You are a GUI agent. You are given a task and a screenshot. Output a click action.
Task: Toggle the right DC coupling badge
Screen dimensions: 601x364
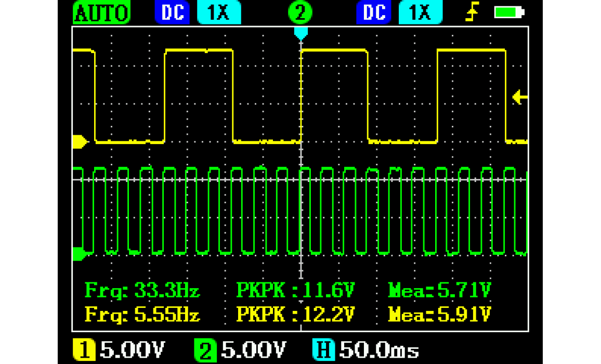click(x=374, y=13)
